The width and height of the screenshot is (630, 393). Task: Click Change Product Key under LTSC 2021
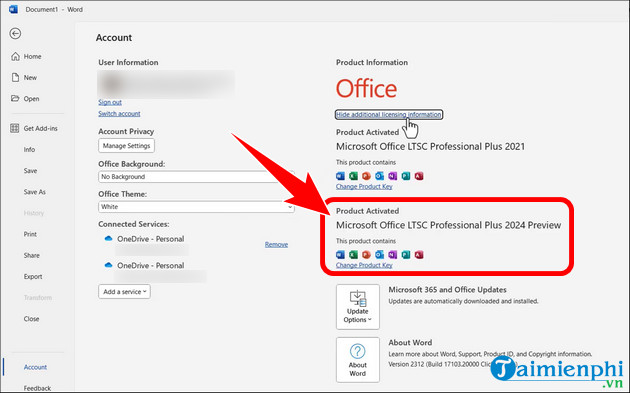(364, 186)
